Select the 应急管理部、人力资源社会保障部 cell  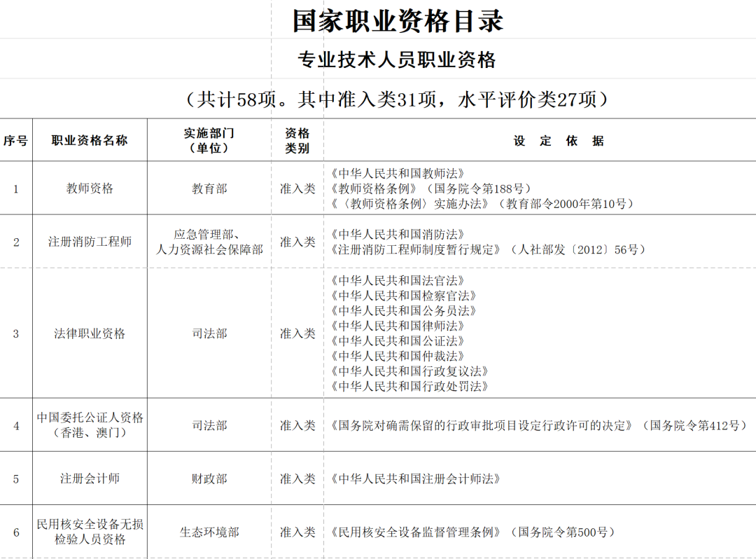[x=209, y=242]
